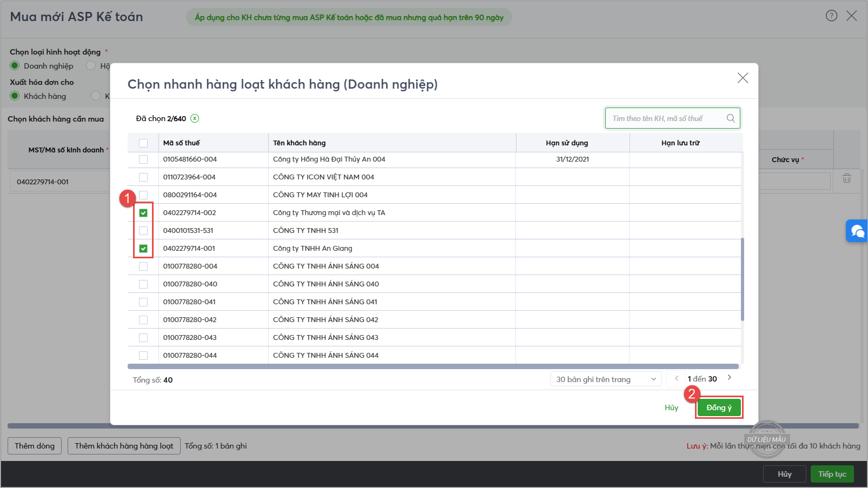Go to next page arrow
The image size is (868, 488).
click(730, 378)
